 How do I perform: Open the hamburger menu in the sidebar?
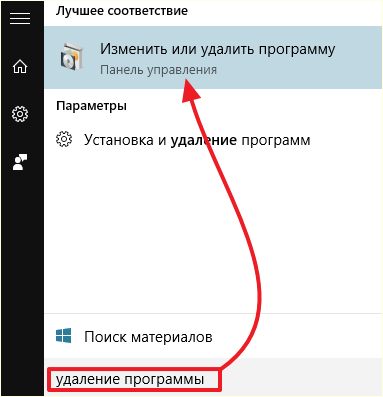20,18
